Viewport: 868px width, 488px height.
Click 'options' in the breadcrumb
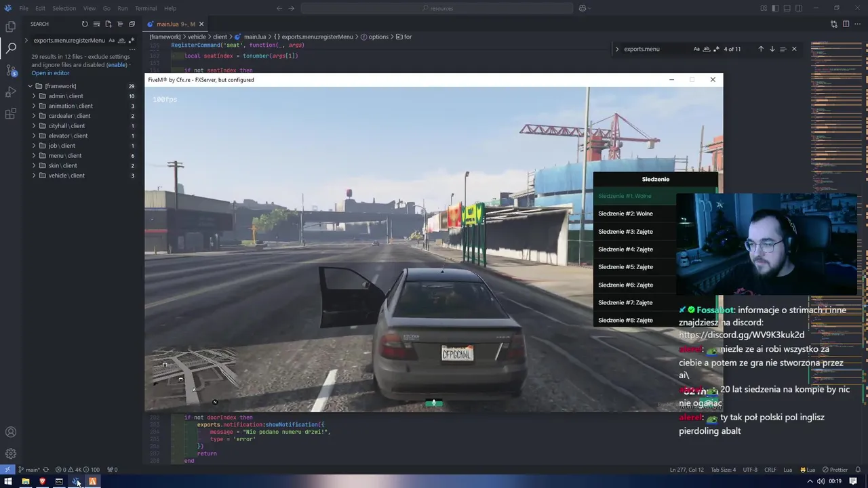[x=378, y=37]
